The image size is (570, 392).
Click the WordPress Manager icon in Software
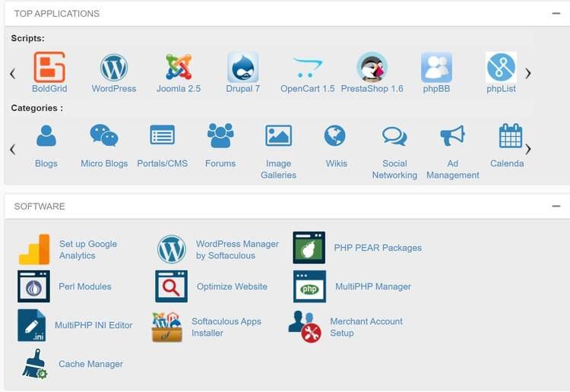[172, 249]
